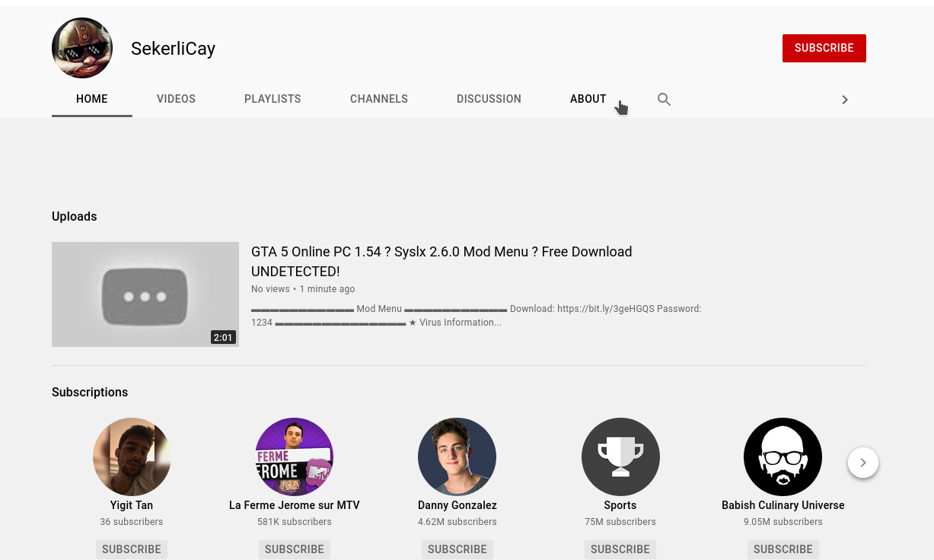Screen dimensions: 934x560
Task: Show the next subscriptions with the round arrow
Action: click(863, 463)
